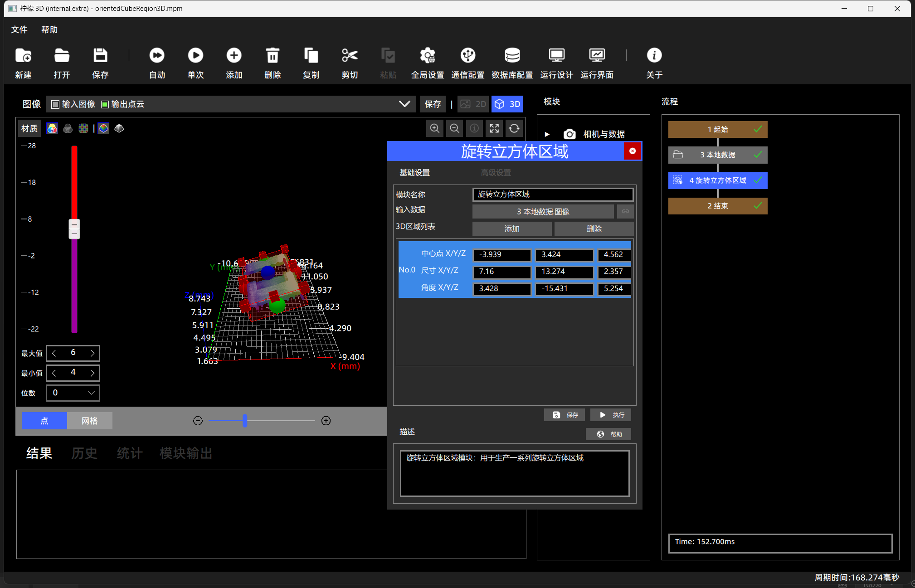Click the 剪切 (Cut) scissors icon

click(350, 55)
